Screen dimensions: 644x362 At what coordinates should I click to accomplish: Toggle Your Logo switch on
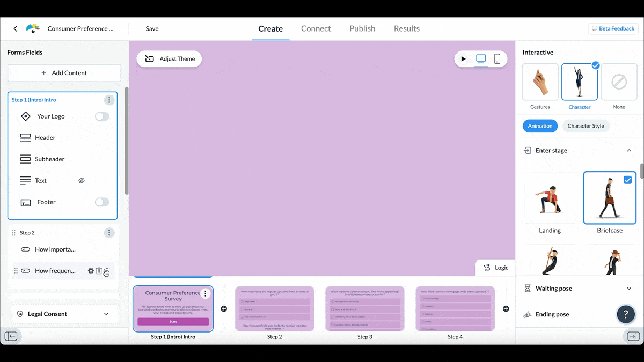coord(102,116)
